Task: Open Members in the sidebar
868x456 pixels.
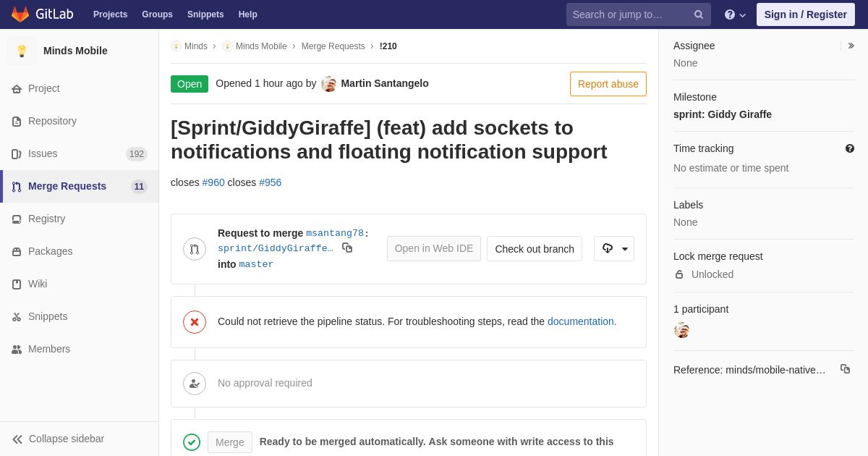Action: click(x=79, y=349)
